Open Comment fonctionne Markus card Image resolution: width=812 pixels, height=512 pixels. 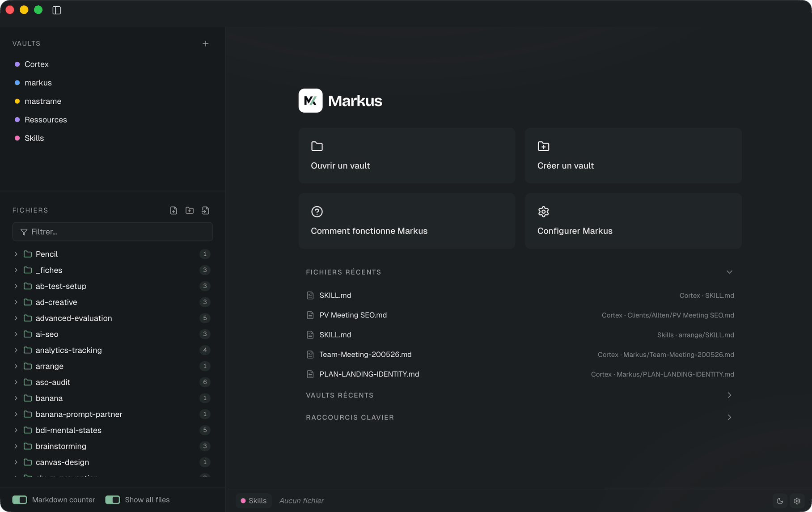407,221
